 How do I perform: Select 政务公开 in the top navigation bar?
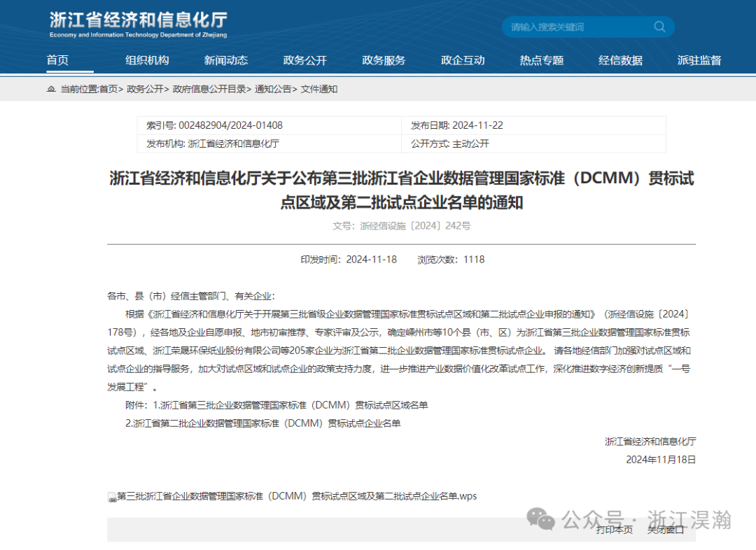[304, 60]
